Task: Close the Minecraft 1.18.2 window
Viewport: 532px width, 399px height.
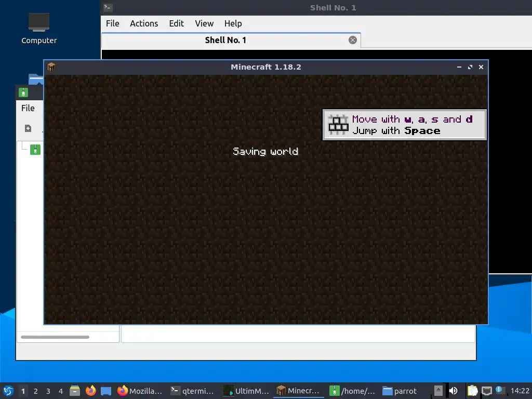Action: pyautogui.click(x=481, y=67)
